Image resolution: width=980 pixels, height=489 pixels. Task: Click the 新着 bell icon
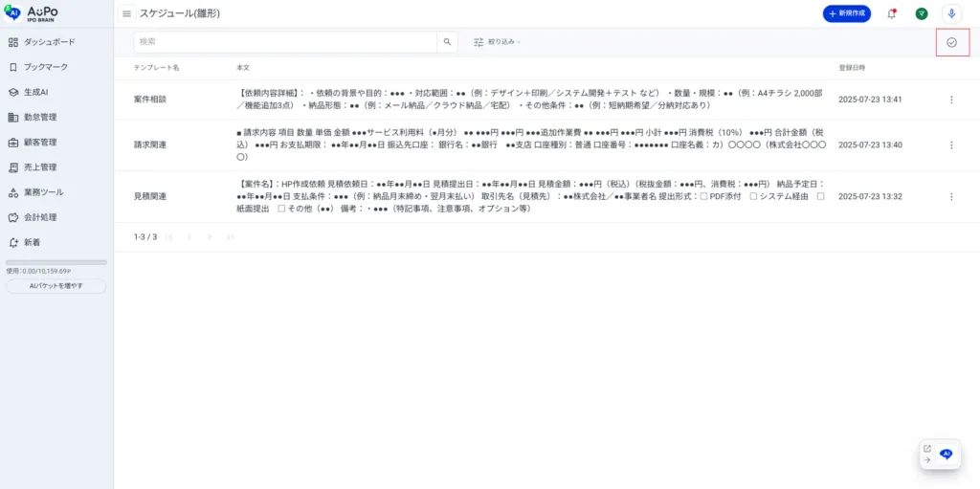point(13,242)
